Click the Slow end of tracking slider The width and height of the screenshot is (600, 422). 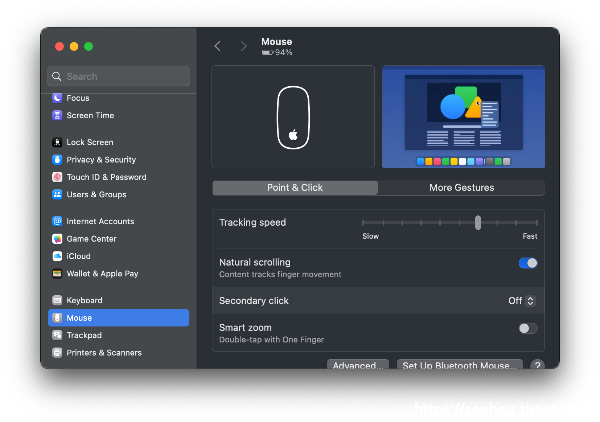point(370,236)
